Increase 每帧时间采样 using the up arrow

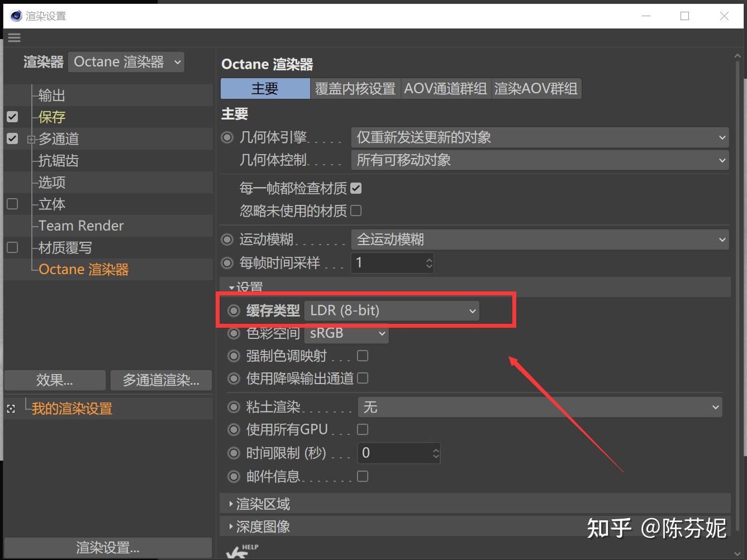coord(429,259)
